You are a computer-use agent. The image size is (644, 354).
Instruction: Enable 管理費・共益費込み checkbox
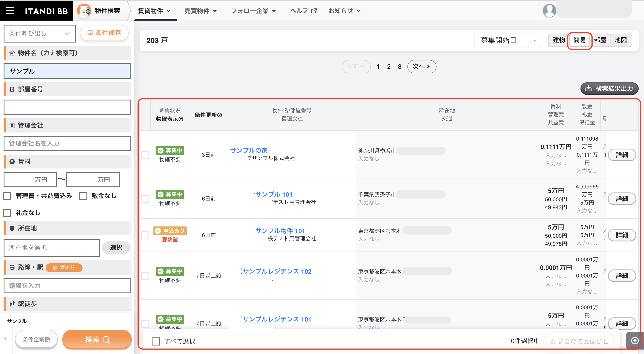[x=8, y=196]
